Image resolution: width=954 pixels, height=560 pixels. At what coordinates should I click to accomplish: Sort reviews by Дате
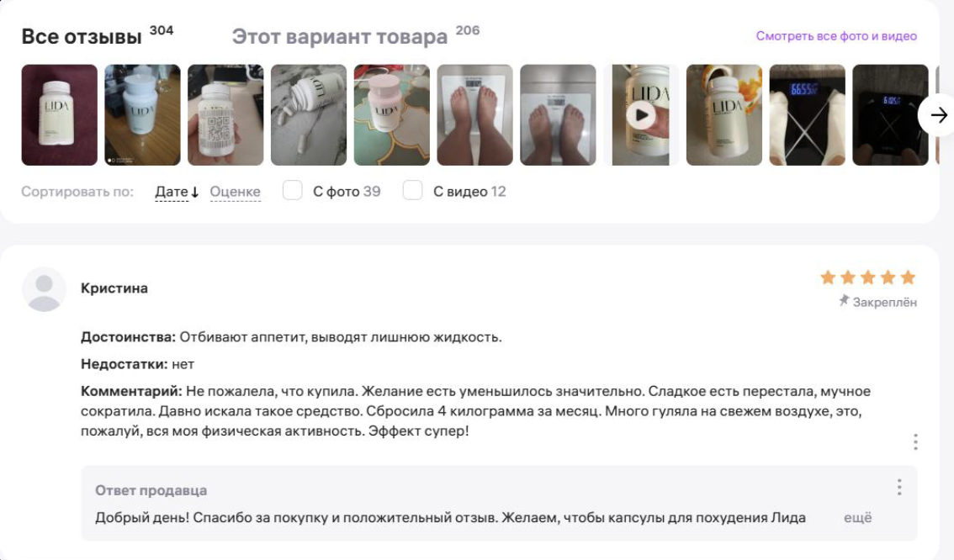pyautogui.click(x=172, y=192)
